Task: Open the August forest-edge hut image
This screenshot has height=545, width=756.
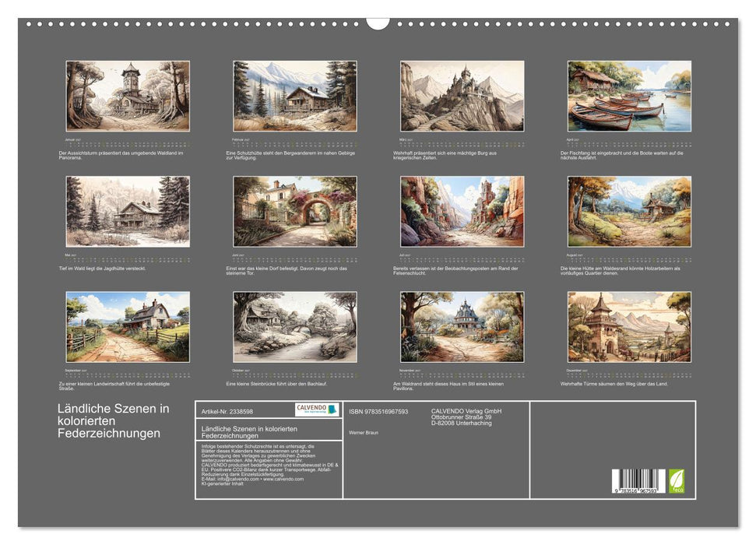Action: pos(630,211)
